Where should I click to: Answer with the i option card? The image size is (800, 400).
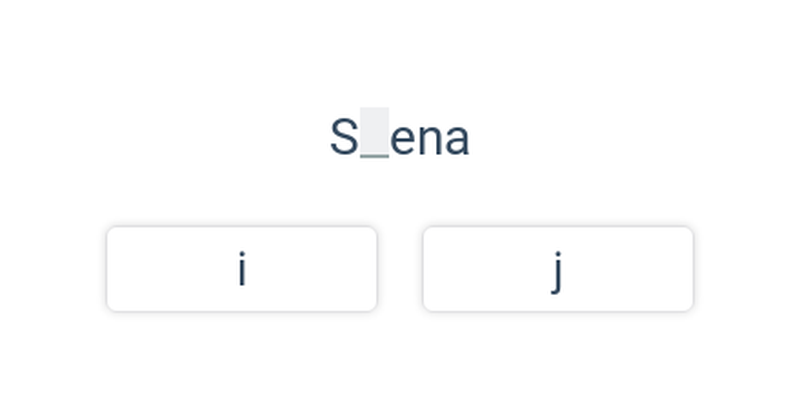(x=242, y=269)
